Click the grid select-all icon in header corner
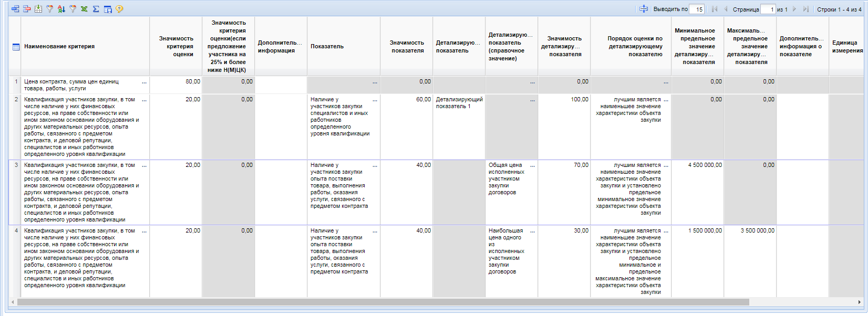868x316 pixels. [16, 47]
